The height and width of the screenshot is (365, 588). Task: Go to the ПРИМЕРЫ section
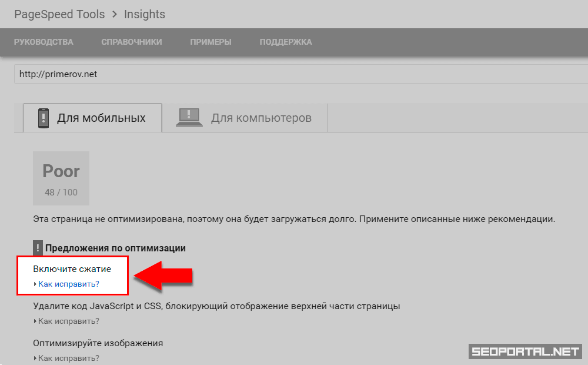[x=211, y=42]
